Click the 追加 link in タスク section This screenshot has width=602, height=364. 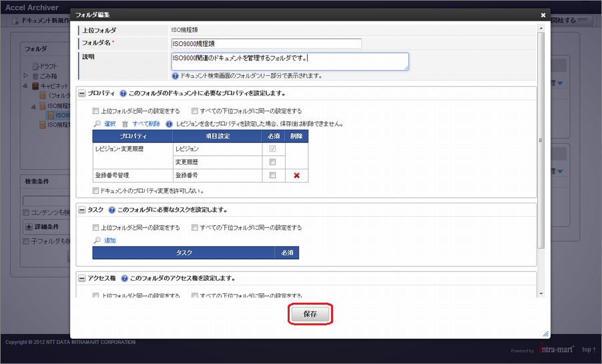110,241
